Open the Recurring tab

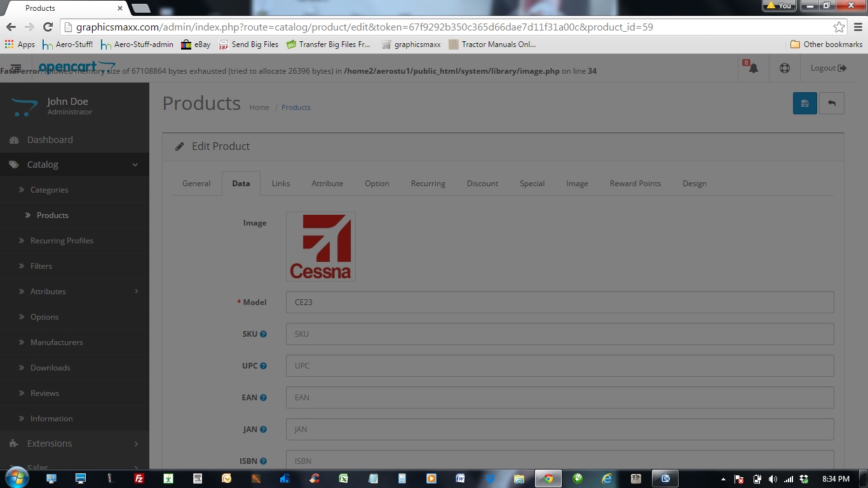[x=428, y=183]
